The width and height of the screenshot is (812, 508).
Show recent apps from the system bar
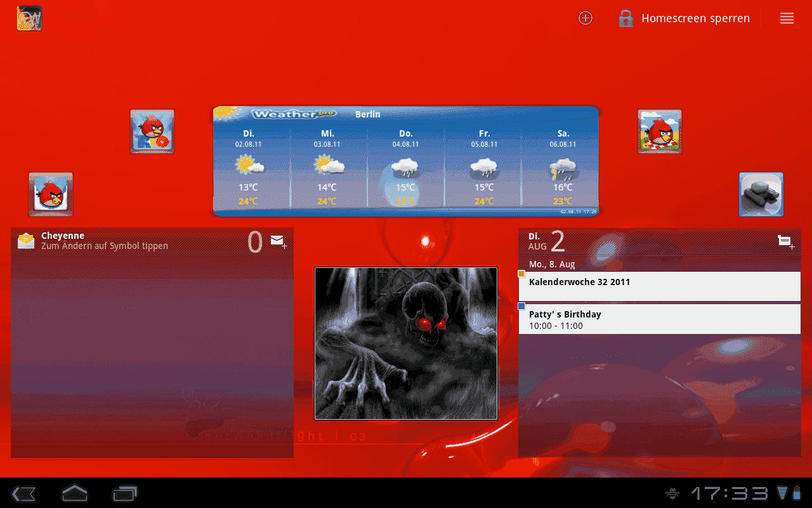click(x=125, y=493)
